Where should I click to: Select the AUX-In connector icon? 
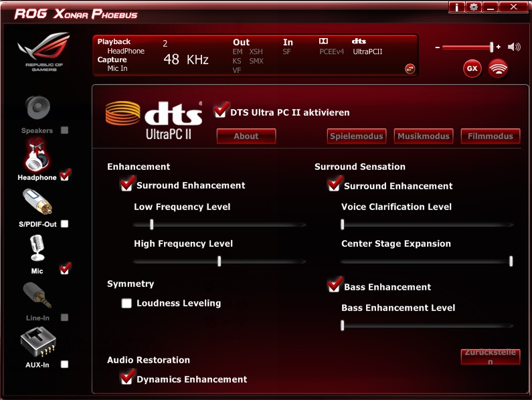pyautogui.click(x=38, y=342)
